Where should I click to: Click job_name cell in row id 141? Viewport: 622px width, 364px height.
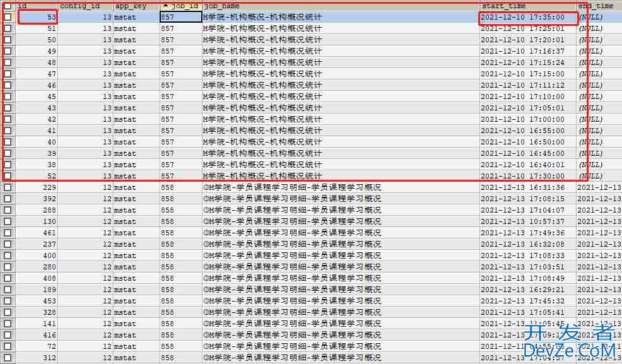pos(341,324)
